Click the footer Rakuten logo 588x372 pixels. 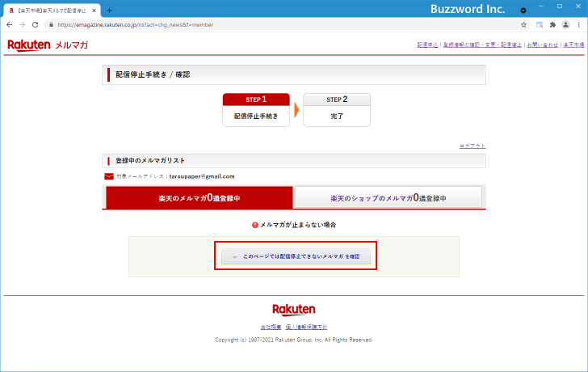coord(294,310)
